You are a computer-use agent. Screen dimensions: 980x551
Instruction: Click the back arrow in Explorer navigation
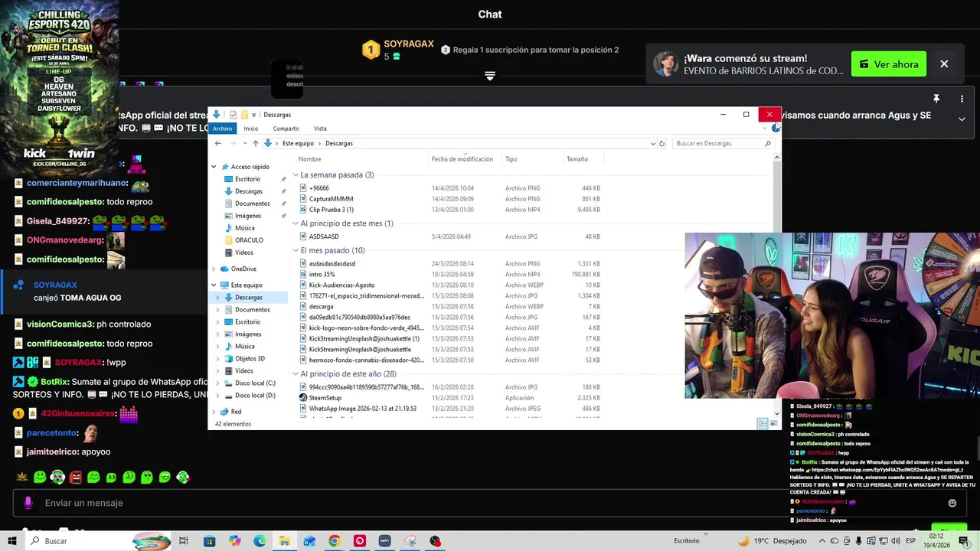coord(217,143)
